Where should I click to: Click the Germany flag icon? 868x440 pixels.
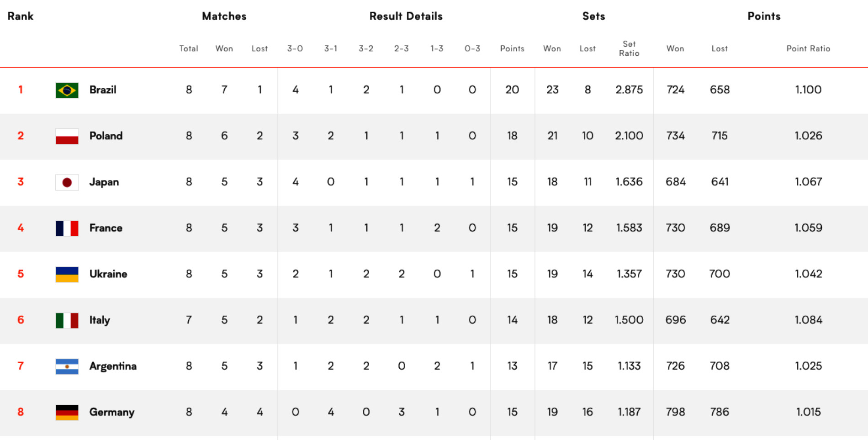coord(67,413)
